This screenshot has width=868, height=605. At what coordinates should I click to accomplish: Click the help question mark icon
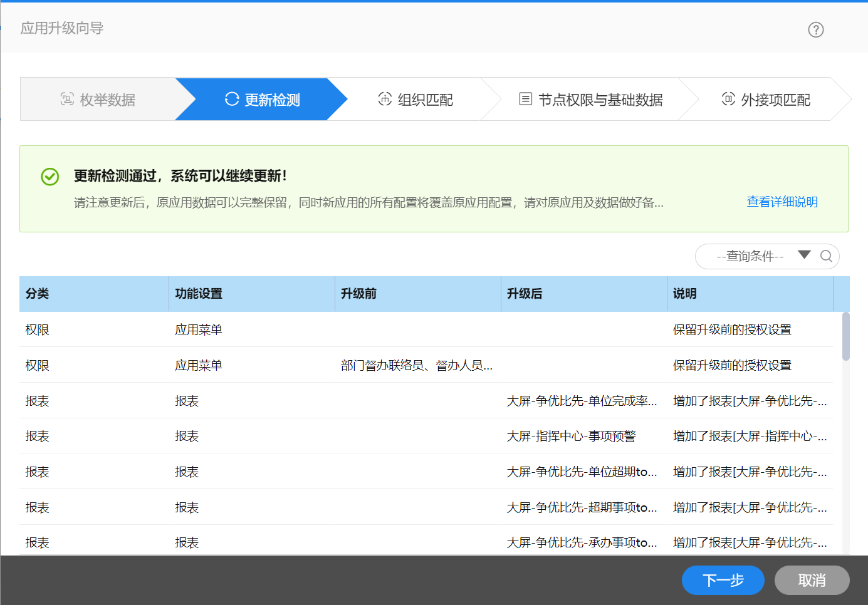pos(815,29)
